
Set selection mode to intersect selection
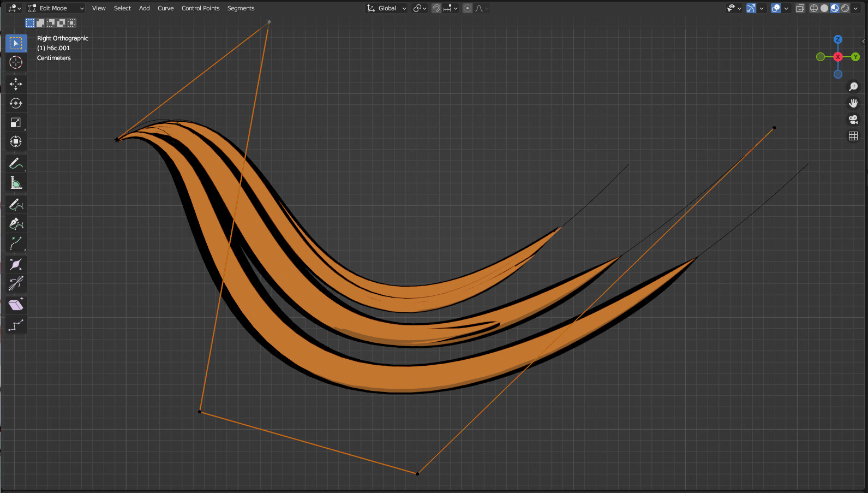pyautogui.click(x=71, y=23)
